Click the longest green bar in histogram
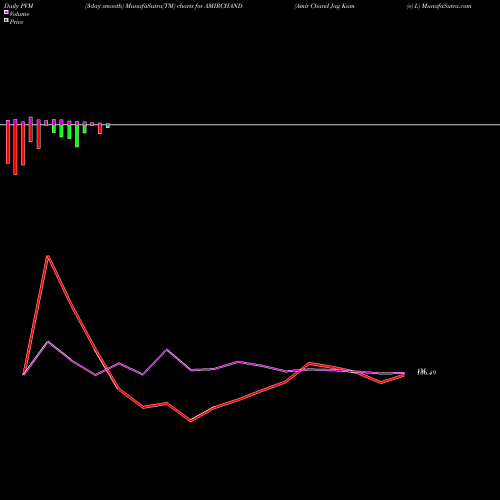The image size is (500, 500). tap(77, 136)
